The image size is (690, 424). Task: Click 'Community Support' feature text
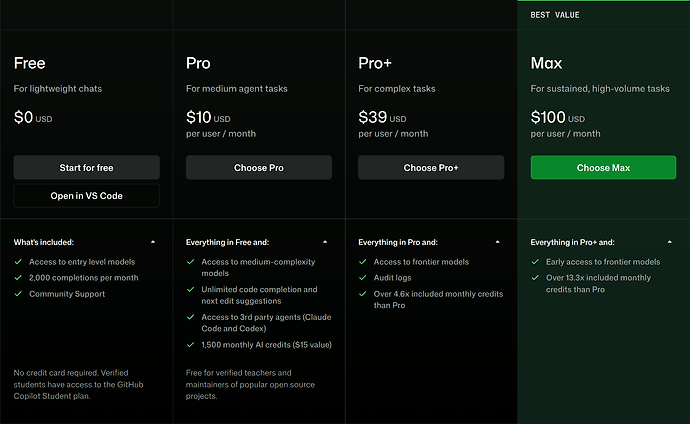click(67, 294)
